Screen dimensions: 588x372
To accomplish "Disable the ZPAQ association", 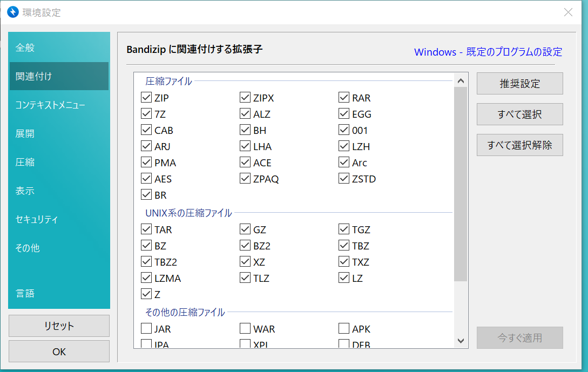I will pos(245,179).
